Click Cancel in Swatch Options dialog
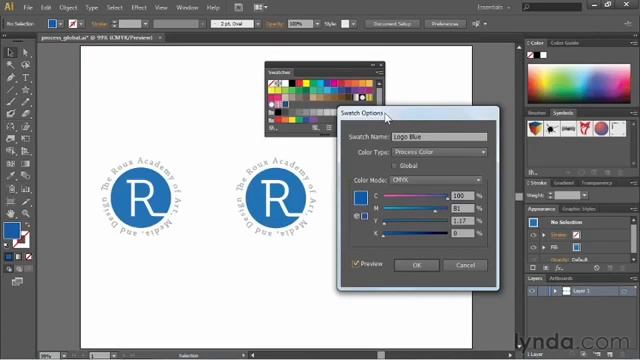The image size is (640, 360). 465,265
